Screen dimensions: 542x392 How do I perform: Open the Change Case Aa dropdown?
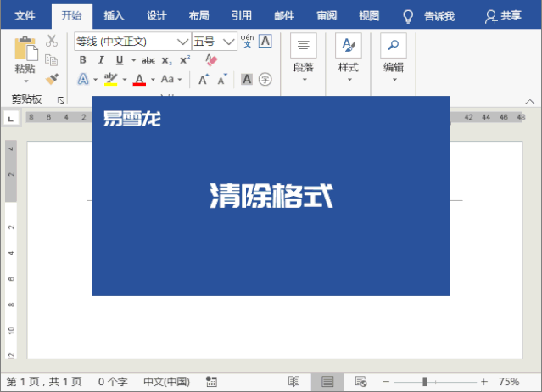171,79
